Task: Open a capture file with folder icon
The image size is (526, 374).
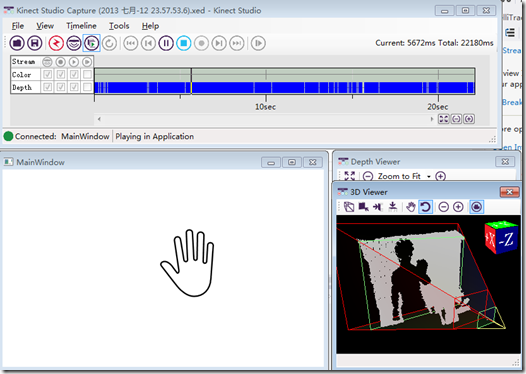Action: pyautogui.click(x=17, y=43)
